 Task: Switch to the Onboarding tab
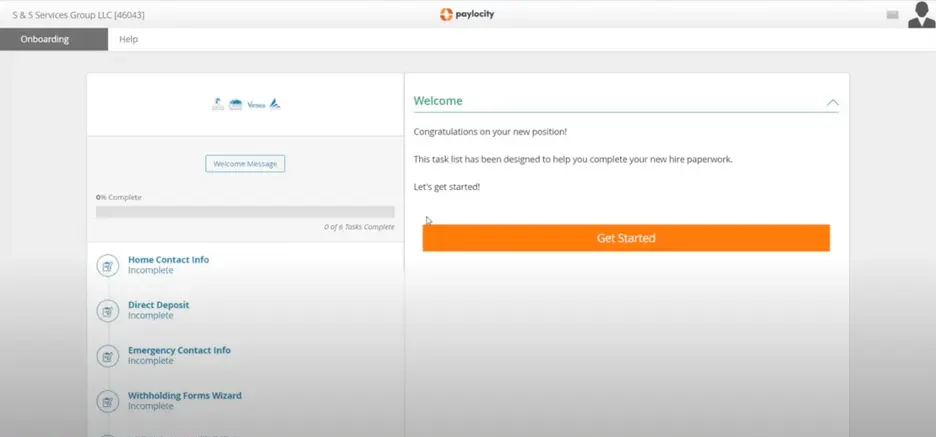(x=54, y=39)
